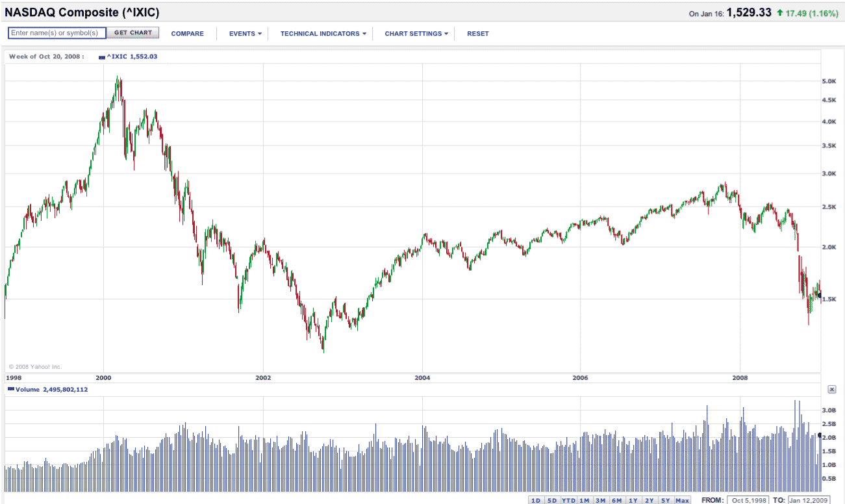This screenshot has width=845, height=504.
Task: Click the GET CHART button
Action: tap(133, 33)
